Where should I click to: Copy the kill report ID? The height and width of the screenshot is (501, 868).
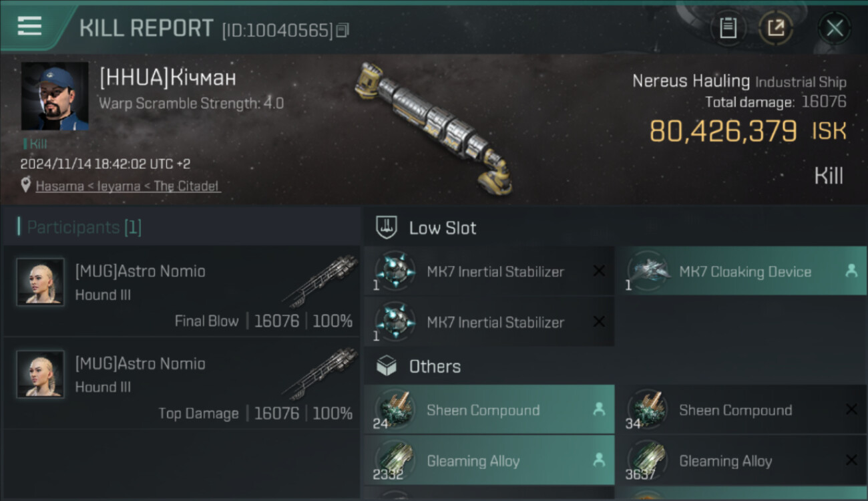pyautogui.click(x=343, y=30)
